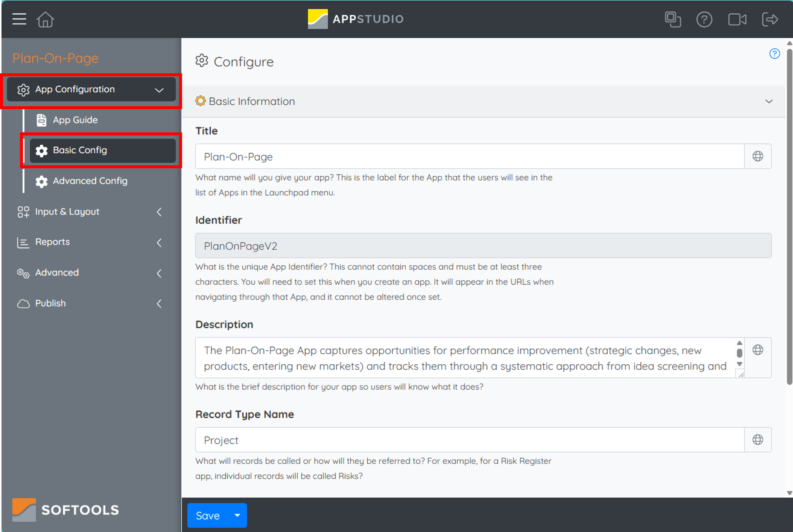Open the Input & Layout menu
This screenshot has height=532, width=793.
point(91,212)
